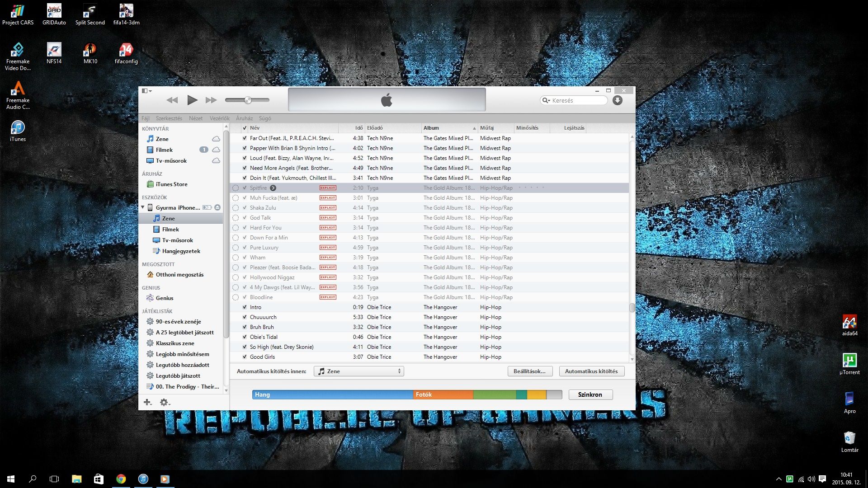Uncheck the Far Out song checkbox
This screenshot has width=868, height=488.
[245, 138]
